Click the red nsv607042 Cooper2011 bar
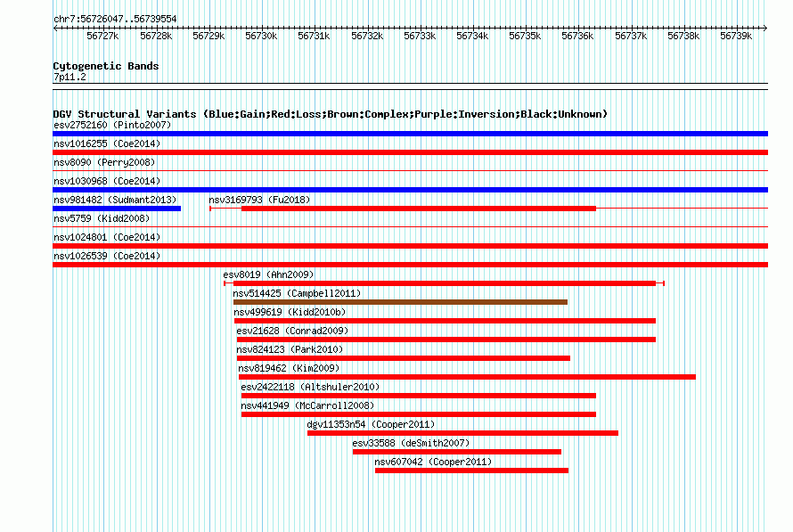793x532 pixels. (472, 471)
